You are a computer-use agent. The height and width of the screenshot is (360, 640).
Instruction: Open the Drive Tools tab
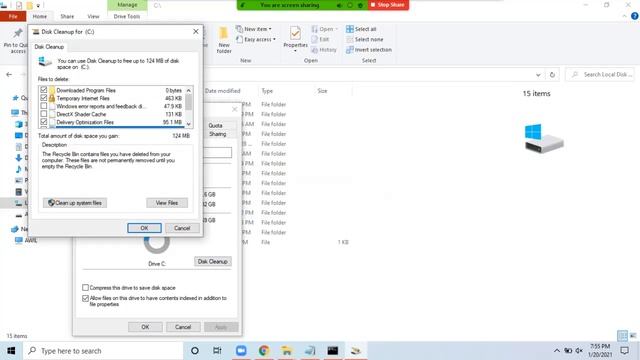tap(127, 16)
